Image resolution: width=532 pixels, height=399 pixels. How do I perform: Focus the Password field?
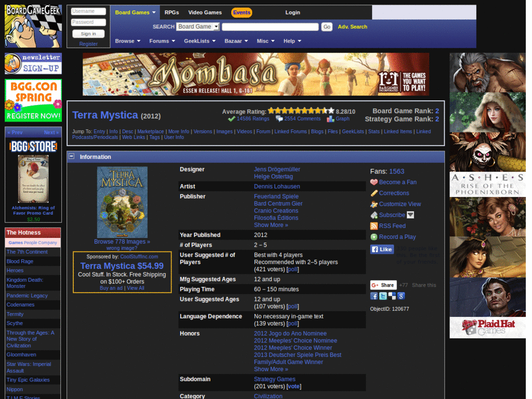(88, 22)
